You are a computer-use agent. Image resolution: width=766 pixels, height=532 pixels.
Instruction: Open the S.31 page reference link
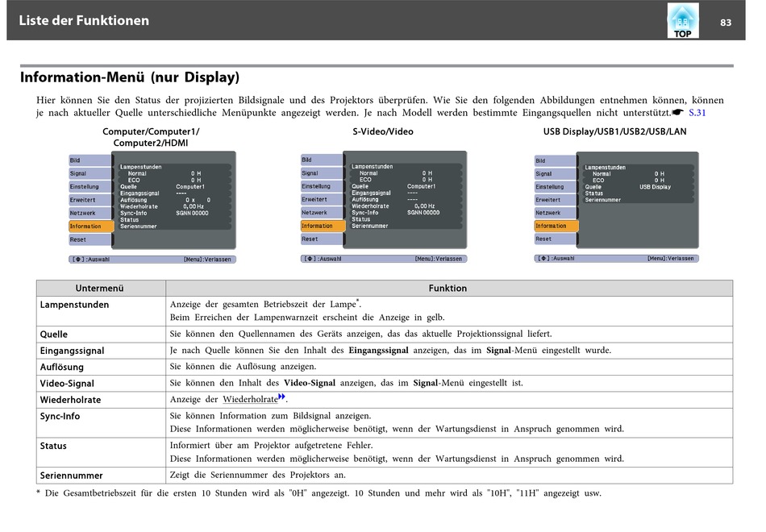[697, 113]
